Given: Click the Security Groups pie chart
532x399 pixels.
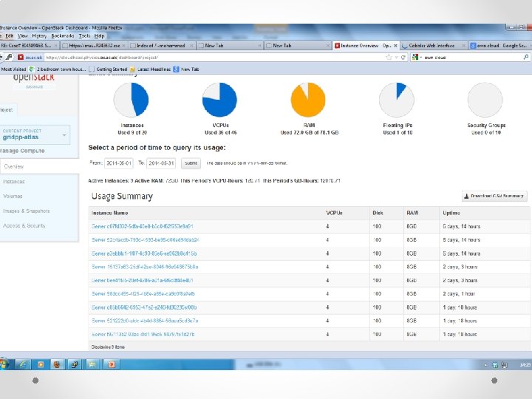Looking at the screenshot, I should (485, 100).
